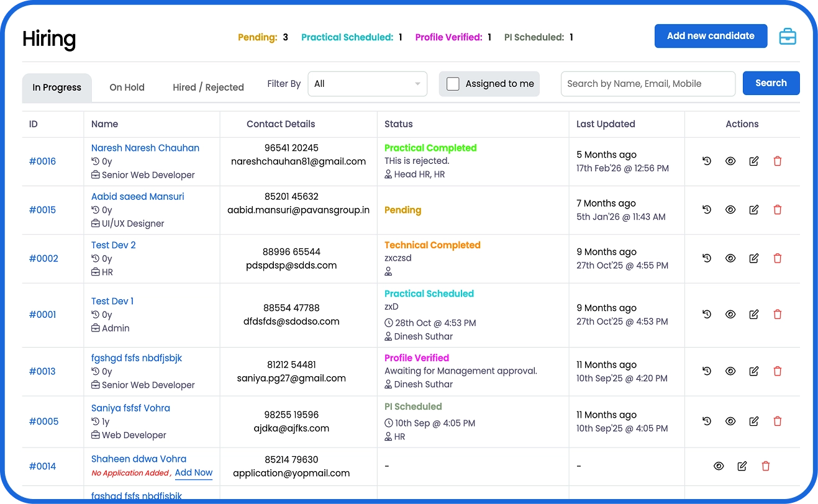The image size is (818, 504).
Task: Delete candidate #0015 row
Action: click(778, 210)
